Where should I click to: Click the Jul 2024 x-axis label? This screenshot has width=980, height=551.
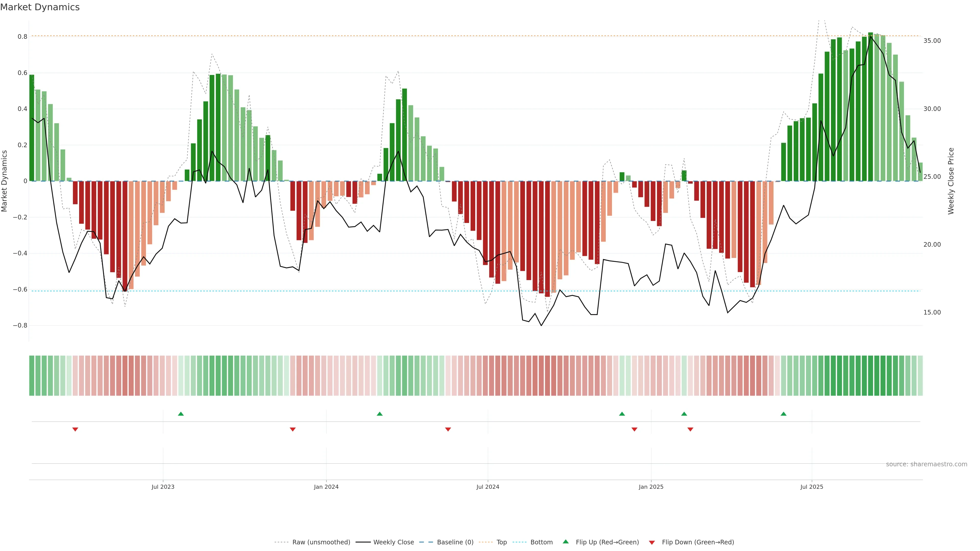488,487
